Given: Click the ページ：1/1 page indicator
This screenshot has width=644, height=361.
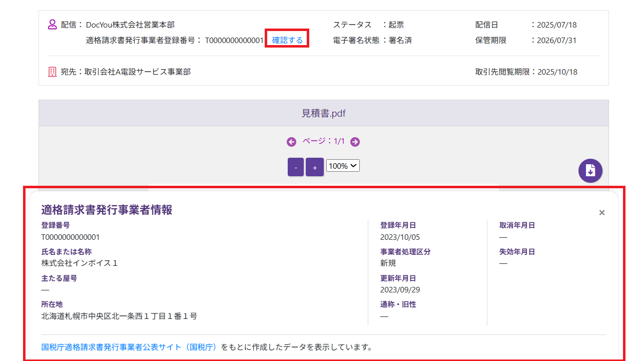Looking at the screenshot, I should [323, 142].
